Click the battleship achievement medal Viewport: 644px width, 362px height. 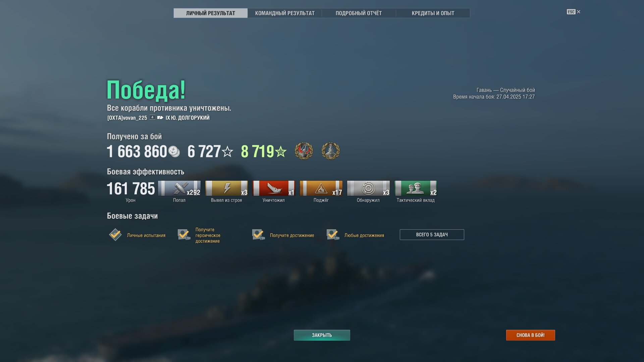tap(330, 151)
